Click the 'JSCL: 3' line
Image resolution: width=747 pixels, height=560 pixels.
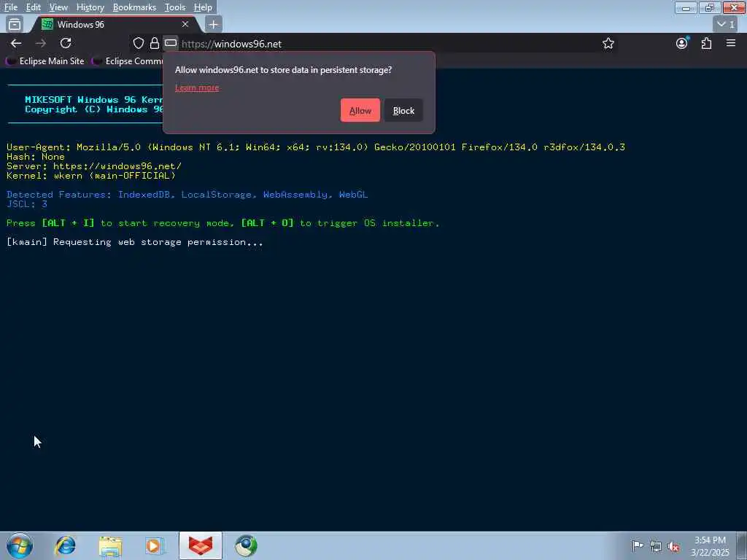(27, 204)
